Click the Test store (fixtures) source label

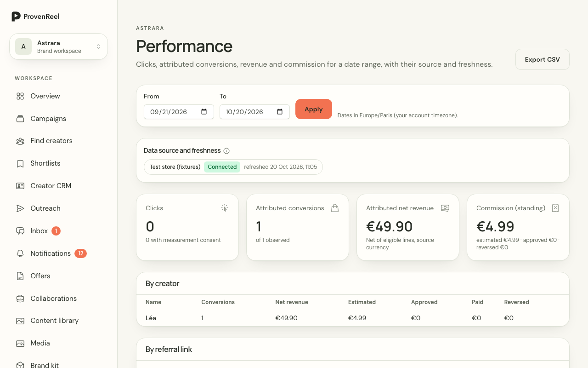pyautogui.click(x=175, y=167)
